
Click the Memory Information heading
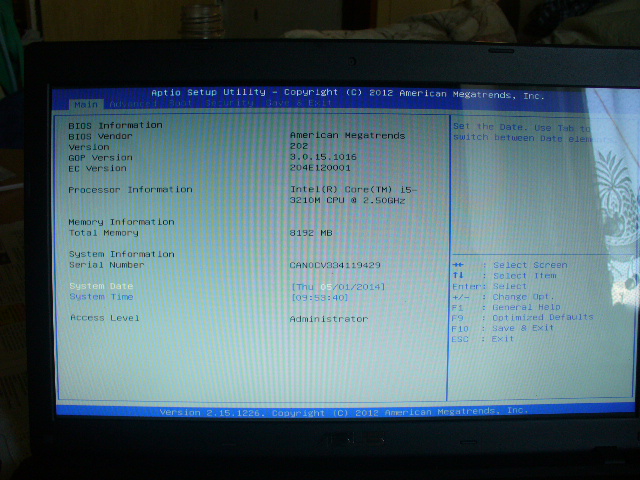(121, 222)
